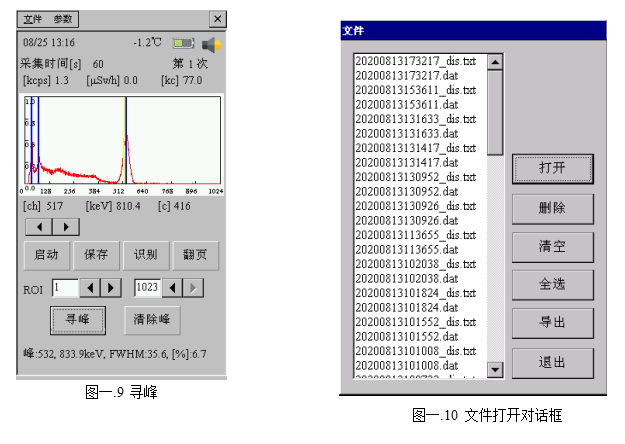Click the 识别 identify button
The image size is (625, 444).
coord(145,254)
